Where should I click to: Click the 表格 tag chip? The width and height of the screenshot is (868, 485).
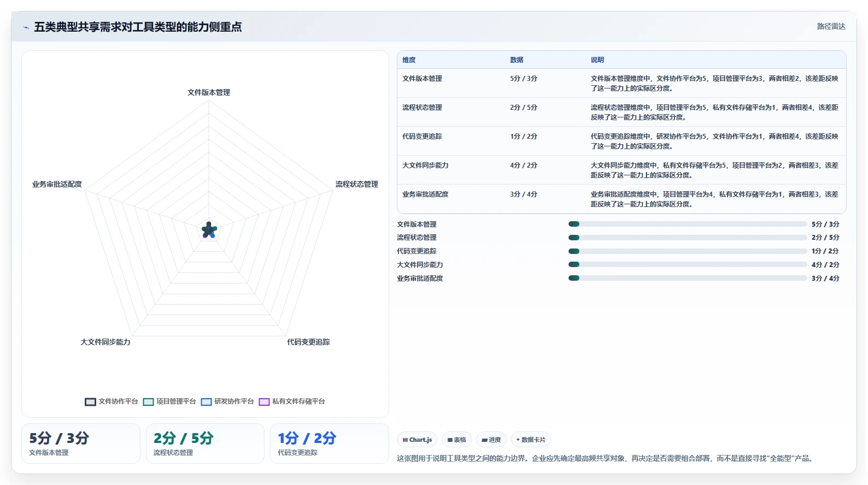(x=456, y=440)
